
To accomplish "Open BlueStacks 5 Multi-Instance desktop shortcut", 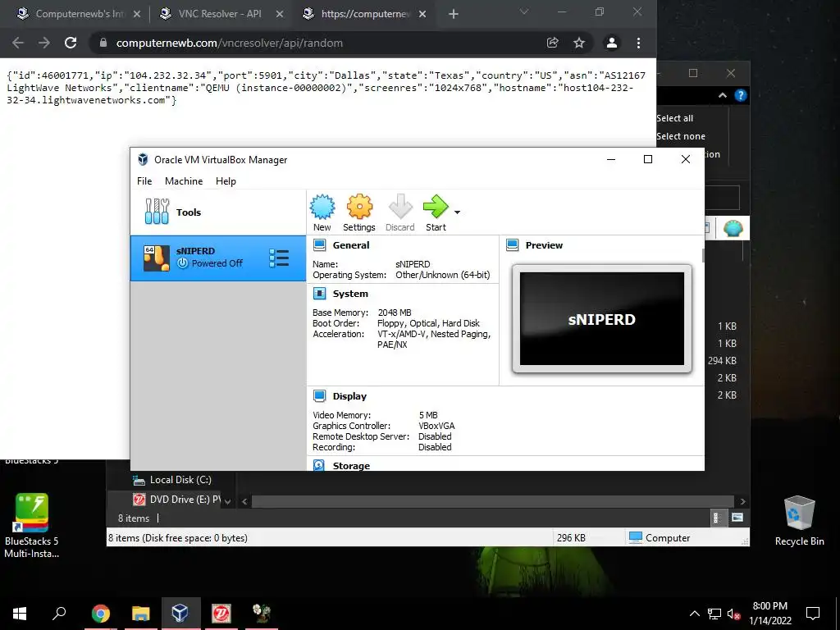I will (32, 526).
